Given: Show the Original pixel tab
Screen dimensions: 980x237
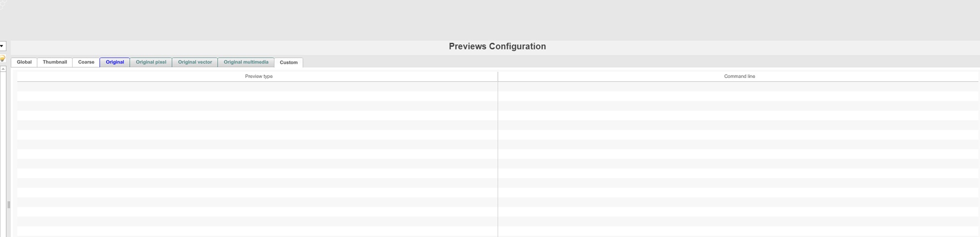Looking at the screenshot, I should 151,62.
